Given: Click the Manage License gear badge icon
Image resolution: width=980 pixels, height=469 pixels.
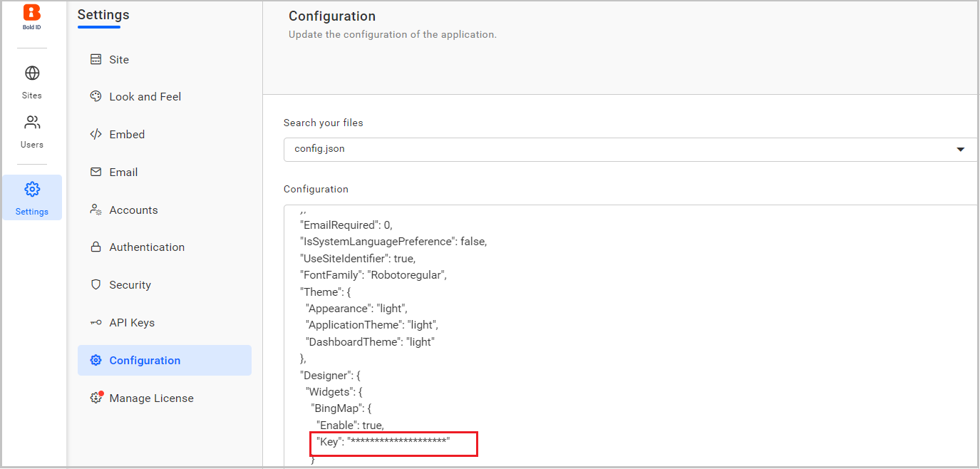Looking at the screenshot, I should tap(96, 398).
